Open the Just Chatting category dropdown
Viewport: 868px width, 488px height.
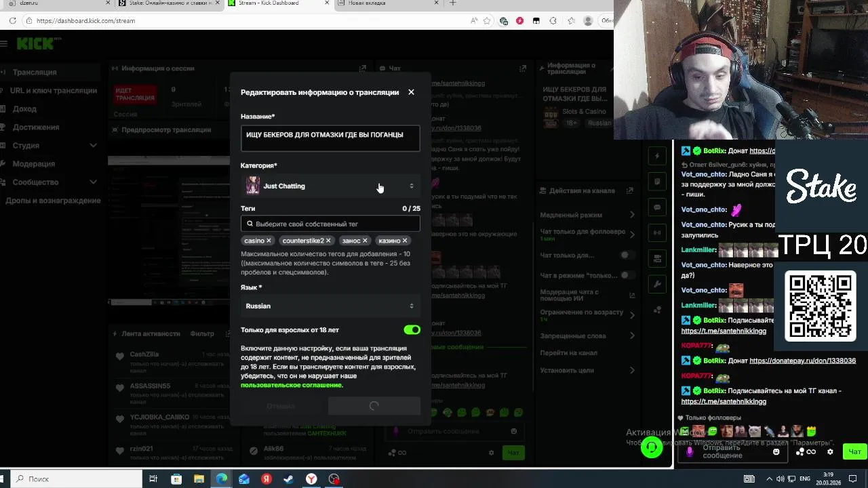click(330, 186)
